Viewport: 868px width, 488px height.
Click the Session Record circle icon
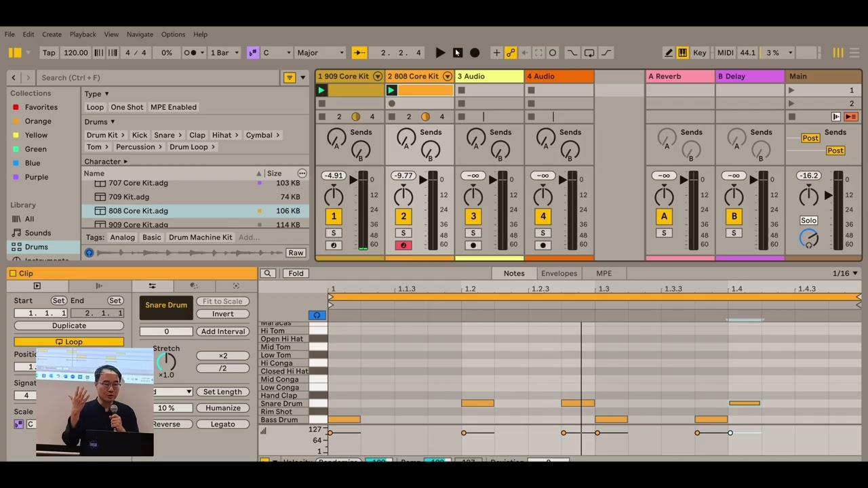pos(553,53)
